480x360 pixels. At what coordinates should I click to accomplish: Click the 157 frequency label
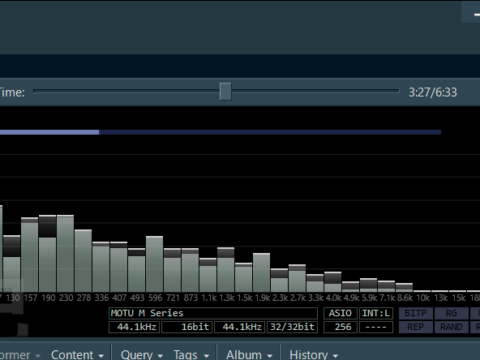coord(30,298)
